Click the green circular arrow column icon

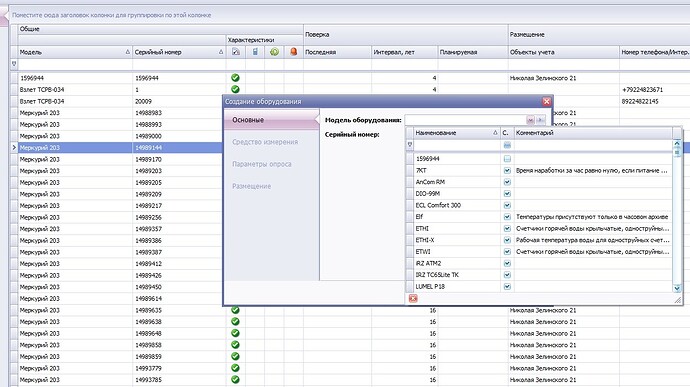click(x=274, y=52)
